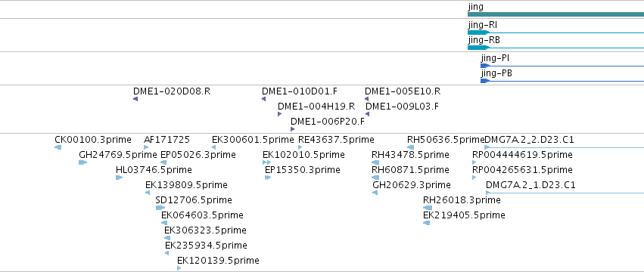This screenshot has height=272, width=644.
Task: Select the EP15350.3prime double arrow
Action: point(268,178)
